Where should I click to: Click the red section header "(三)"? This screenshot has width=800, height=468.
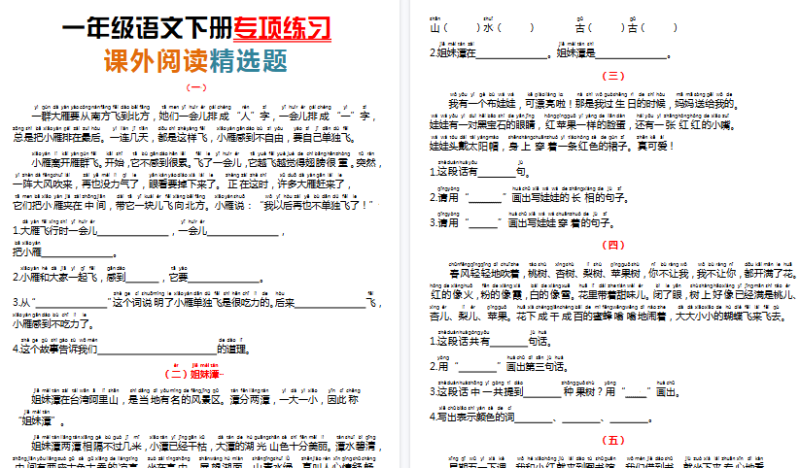point(613,76)
